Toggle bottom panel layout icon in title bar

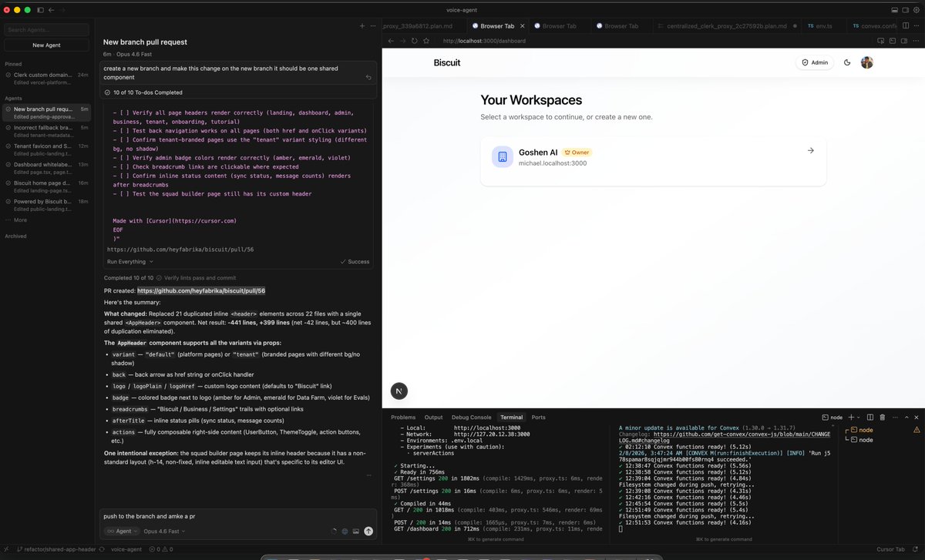(x=895, y=10)
